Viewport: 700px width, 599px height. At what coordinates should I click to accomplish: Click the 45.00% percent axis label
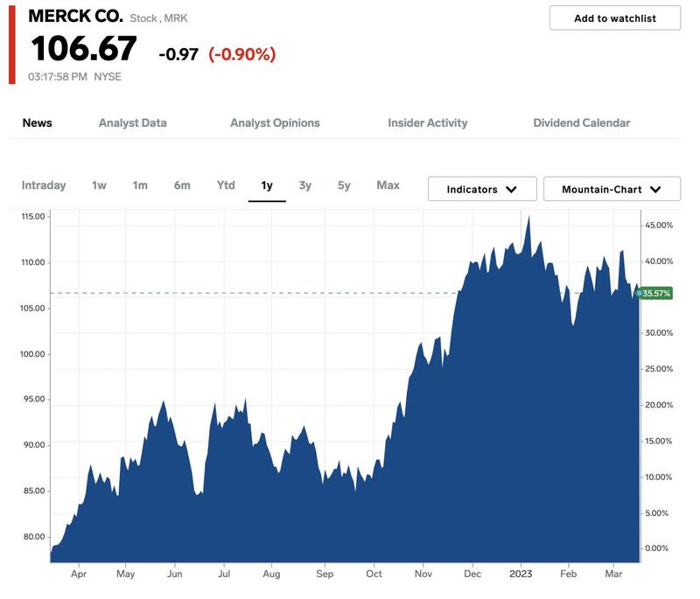659,226
